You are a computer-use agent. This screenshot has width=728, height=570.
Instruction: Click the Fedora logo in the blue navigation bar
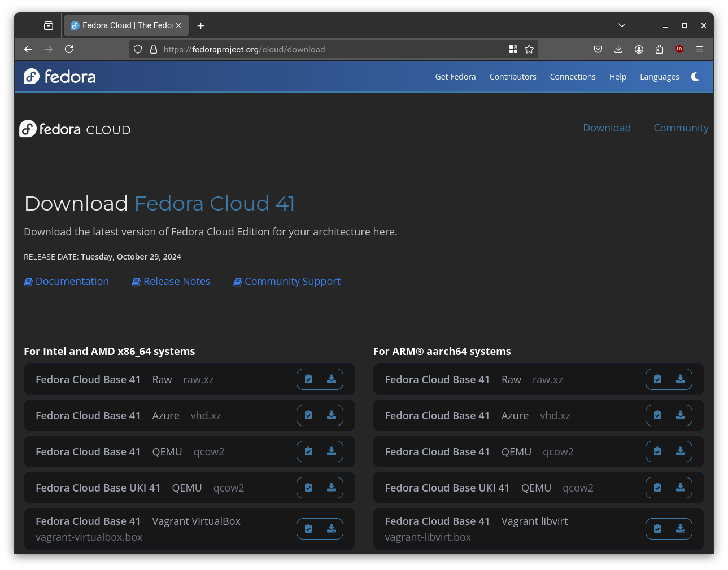pos(59,76)
